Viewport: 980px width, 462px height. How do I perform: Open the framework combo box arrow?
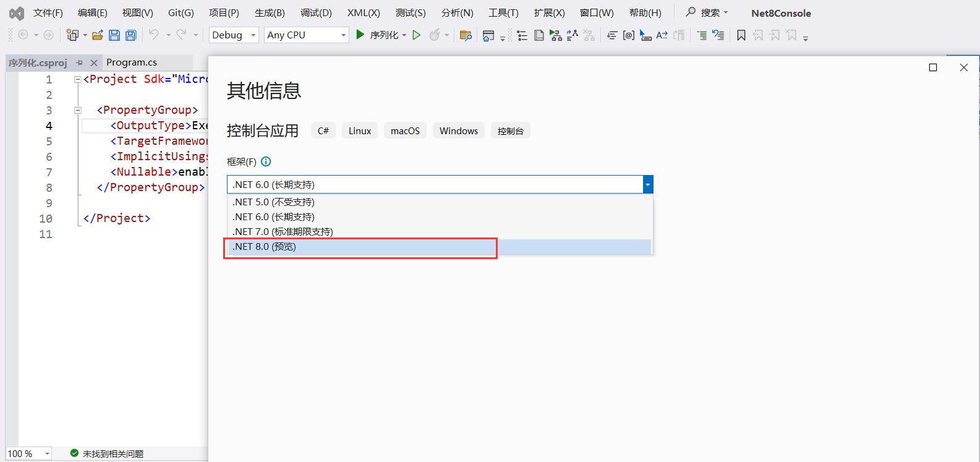[648, 184]
